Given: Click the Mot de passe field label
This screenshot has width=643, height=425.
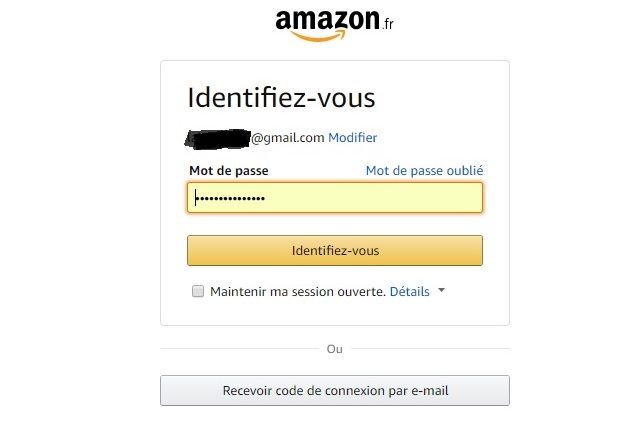Looking at the screenshot, I should click(x=229, y=171).
